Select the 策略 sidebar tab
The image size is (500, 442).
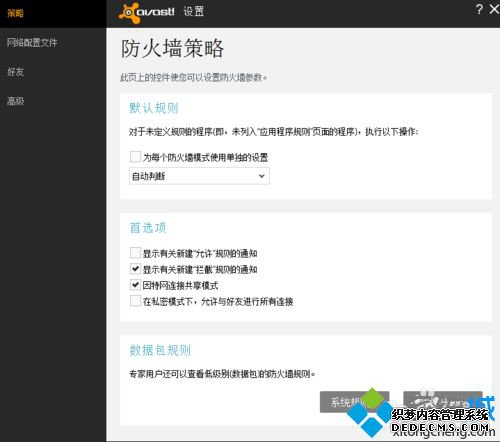15,13
